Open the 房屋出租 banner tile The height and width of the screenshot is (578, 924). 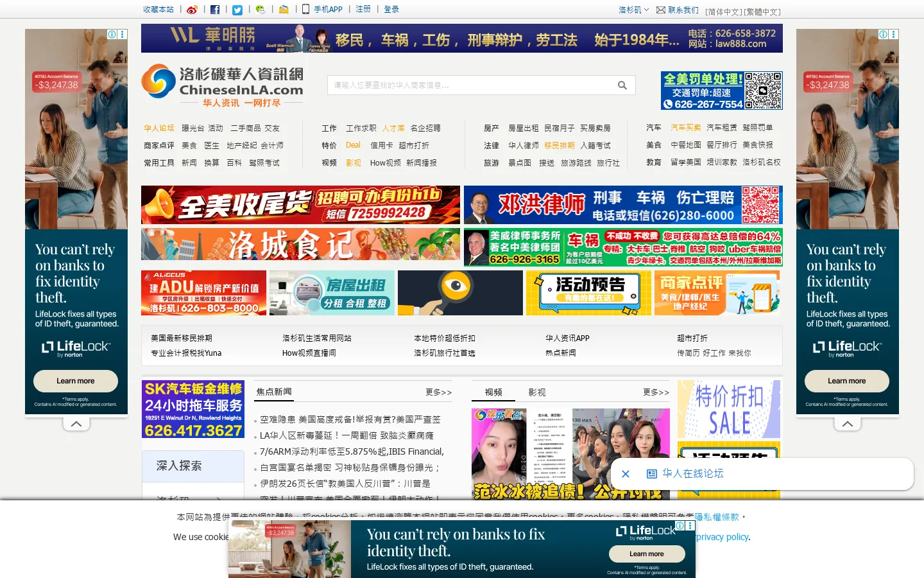pos(332,293)
